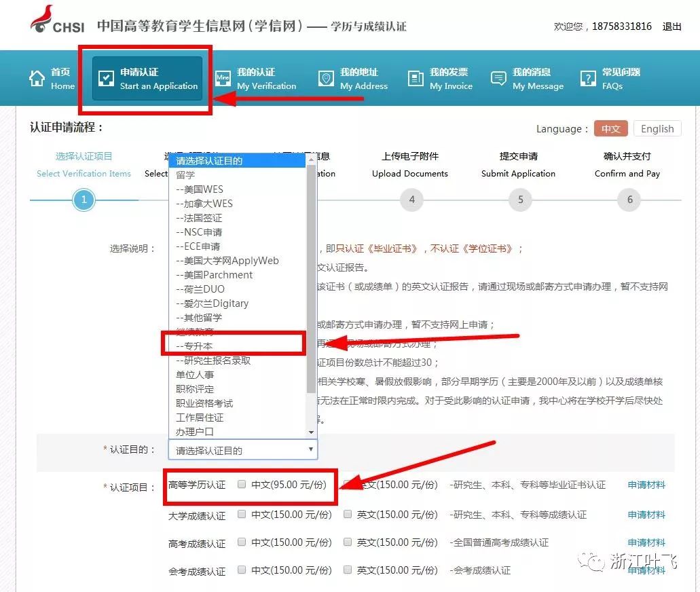
Task: Click the My Invoice document icon
Action: coord(415,78)
